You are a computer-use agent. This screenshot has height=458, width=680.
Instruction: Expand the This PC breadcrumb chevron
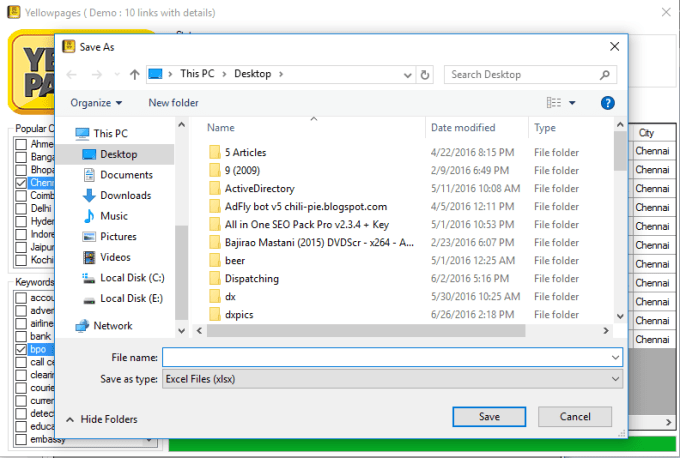click(x=224, y=74)
